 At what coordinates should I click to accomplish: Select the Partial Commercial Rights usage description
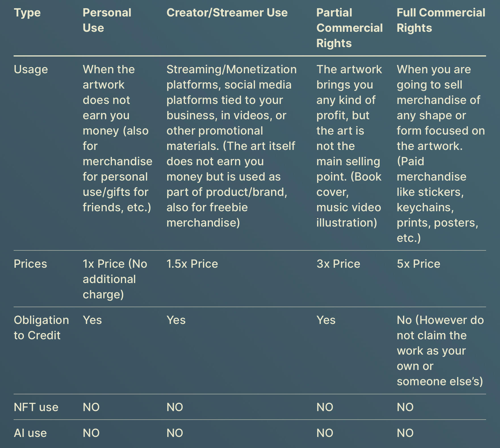(349, 146)
